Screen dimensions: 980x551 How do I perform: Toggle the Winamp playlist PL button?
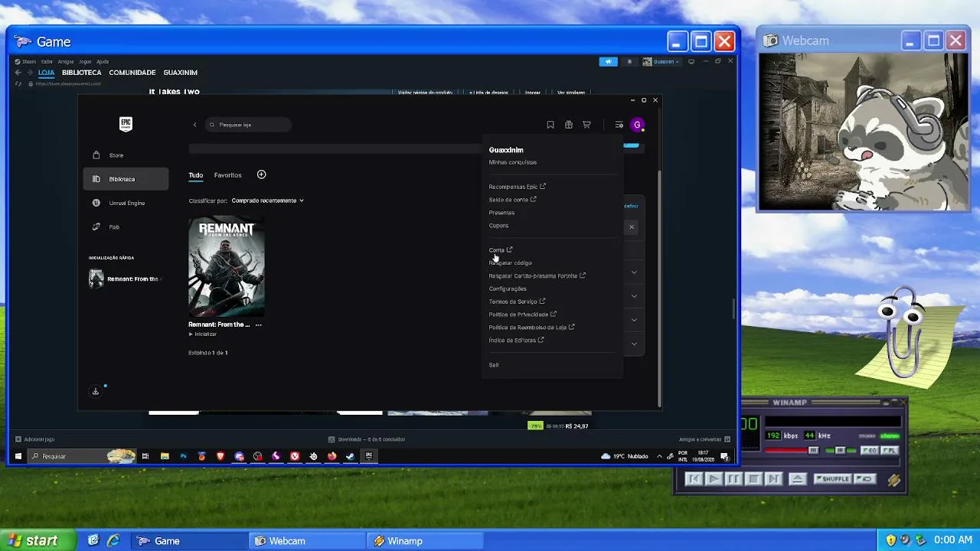tap(889, 451)
